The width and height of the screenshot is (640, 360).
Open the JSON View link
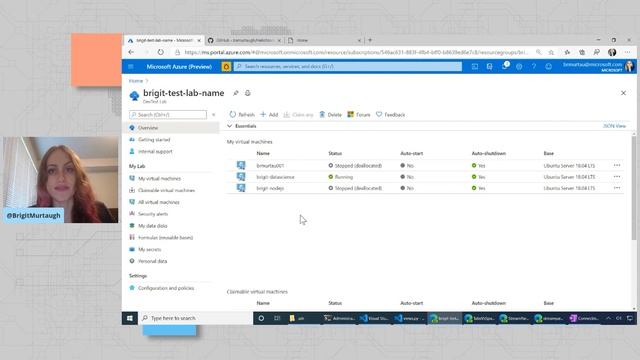click(x=614, y=126)
